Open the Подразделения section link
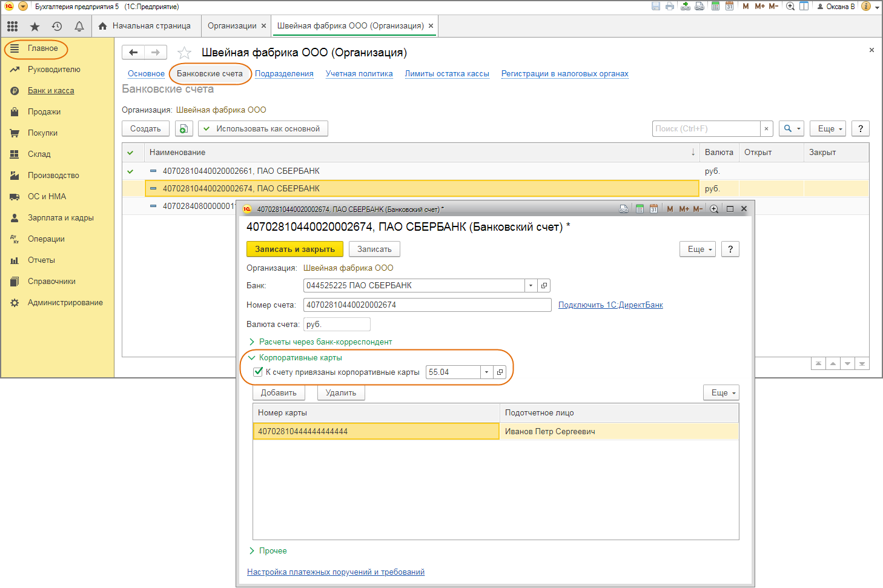Viewport: 883px width, 588px height. (284, 74)
